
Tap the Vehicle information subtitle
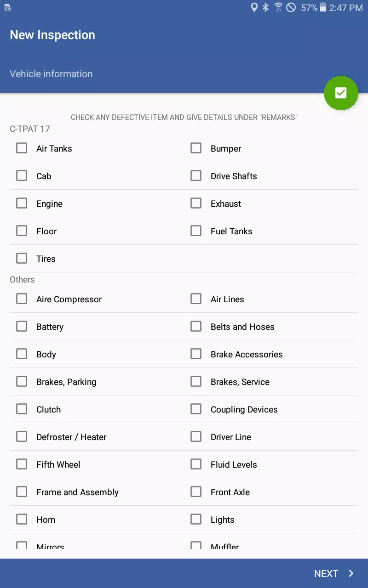(51, 74)
